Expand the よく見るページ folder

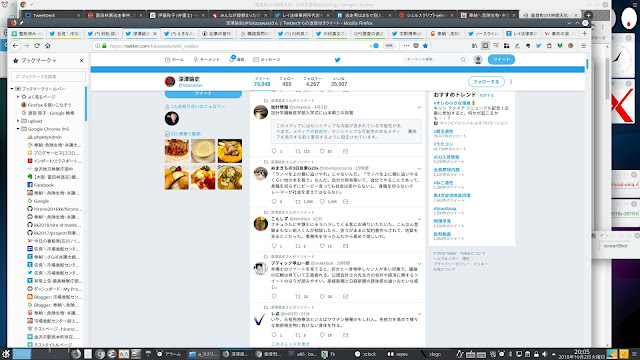[x=18, y=97]
